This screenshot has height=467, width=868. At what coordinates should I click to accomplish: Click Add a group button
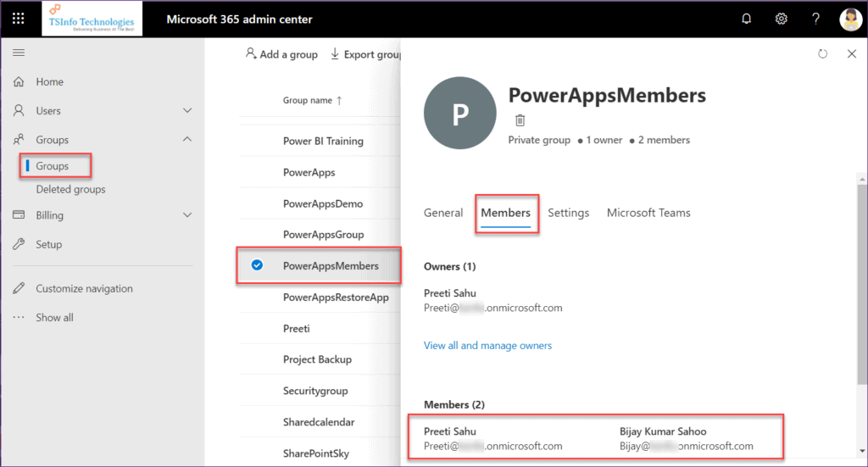(x=281, y=54)
